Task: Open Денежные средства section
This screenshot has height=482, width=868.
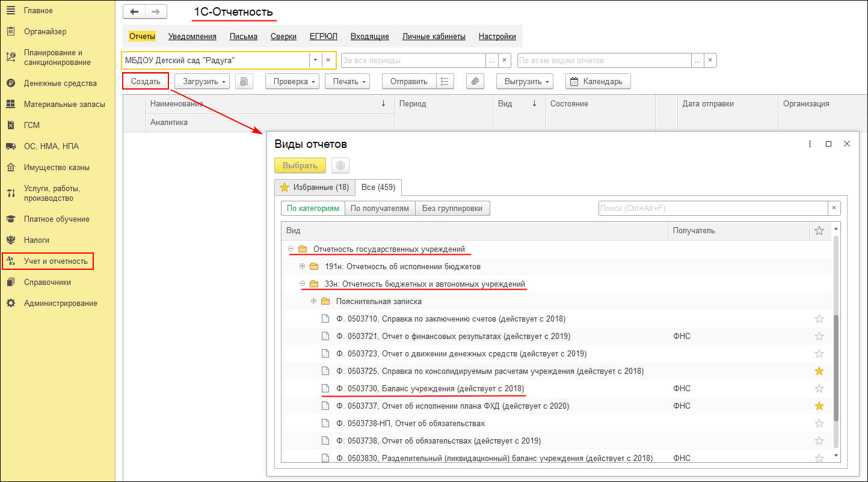Action: point(60,83)
